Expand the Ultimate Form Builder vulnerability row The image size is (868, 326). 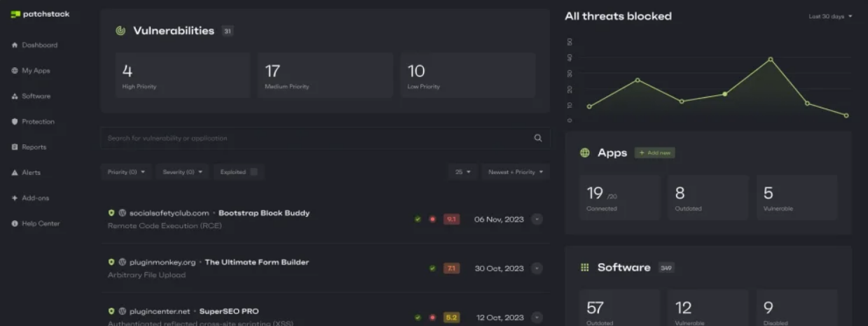pos(537,268)
